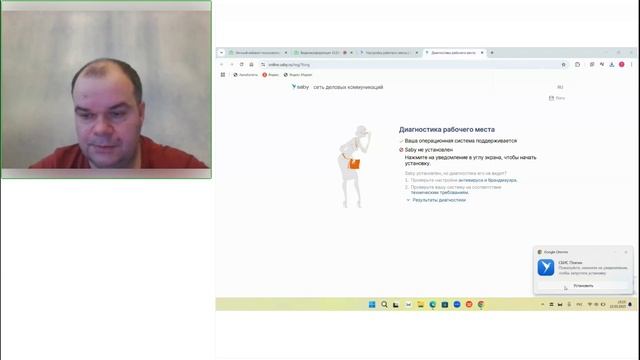Open a new browser tab

pyautogui.click(x=492, y=53)
